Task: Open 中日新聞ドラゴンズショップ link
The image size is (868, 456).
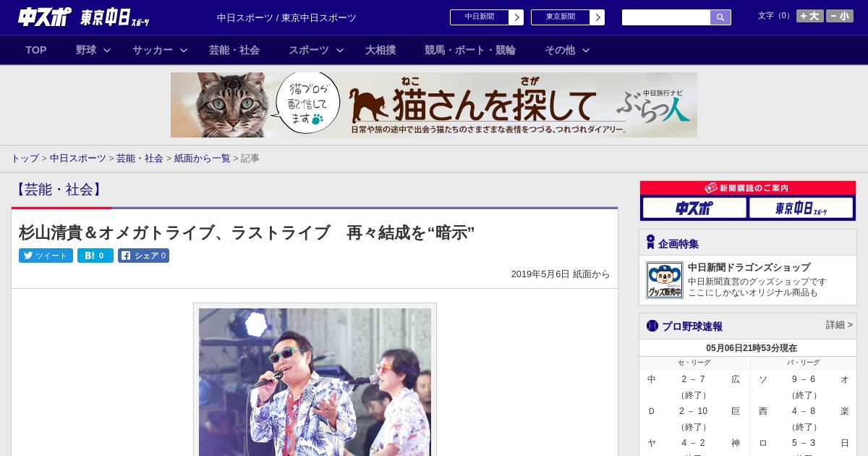Action: pyautogui.click(x=749, y=267)
